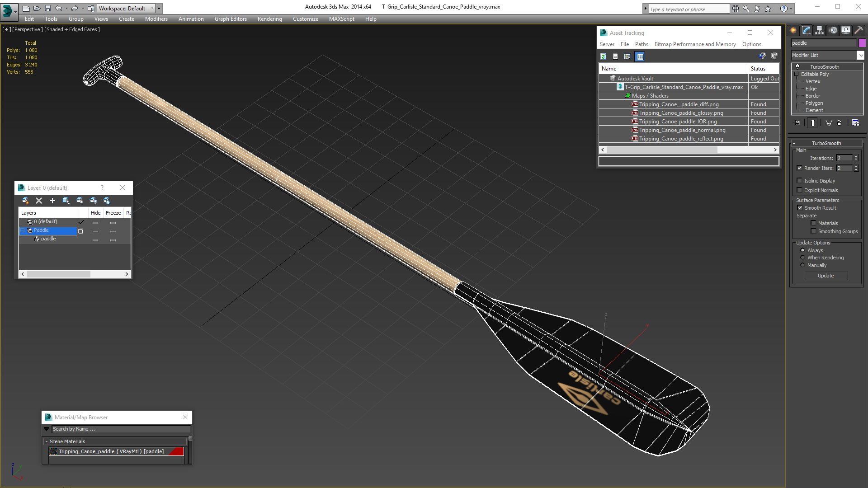Viewport: 868px width, 488px height.
Task: Click the Perspective viewport label
Action: (x=27, y=29)
